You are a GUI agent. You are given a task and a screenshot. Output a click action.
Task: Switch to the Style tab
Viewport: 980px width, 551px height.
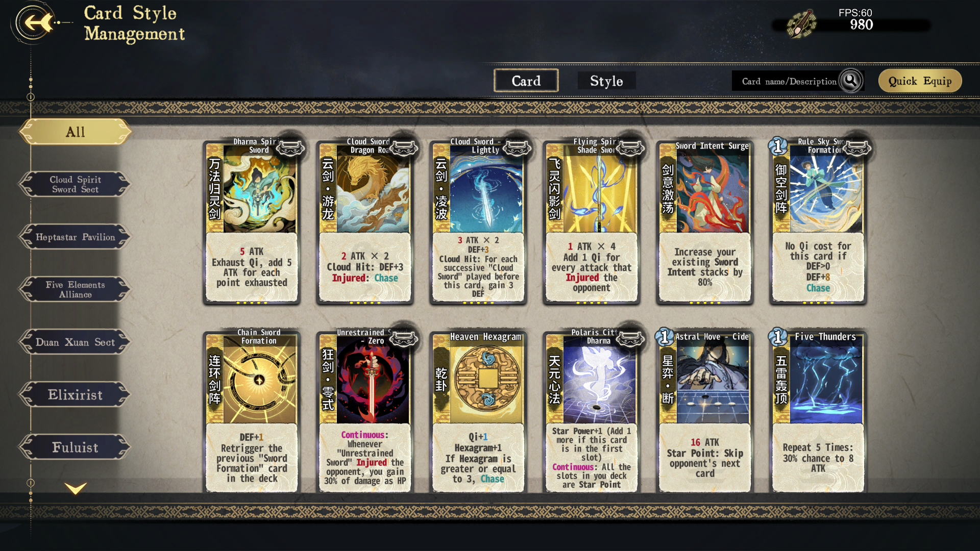coord(606,81)
